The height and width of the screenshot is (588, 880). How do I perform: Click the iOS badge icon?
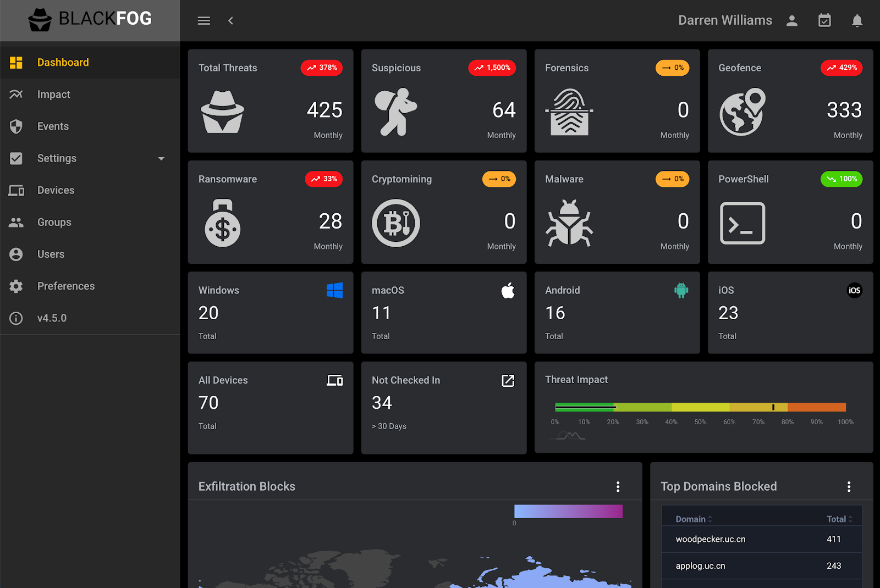(x=855, y=290)
